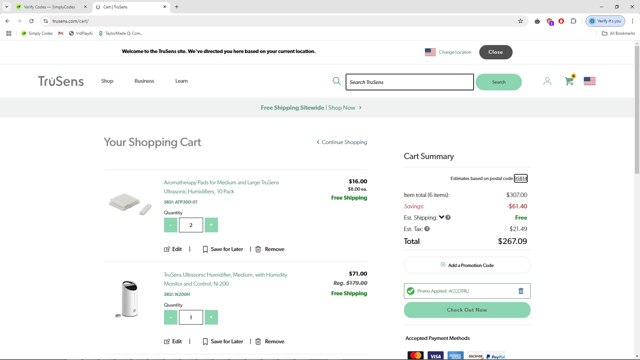Open the All Bookmarks folder
Screen dimensions: 640x360
(619, 33)
